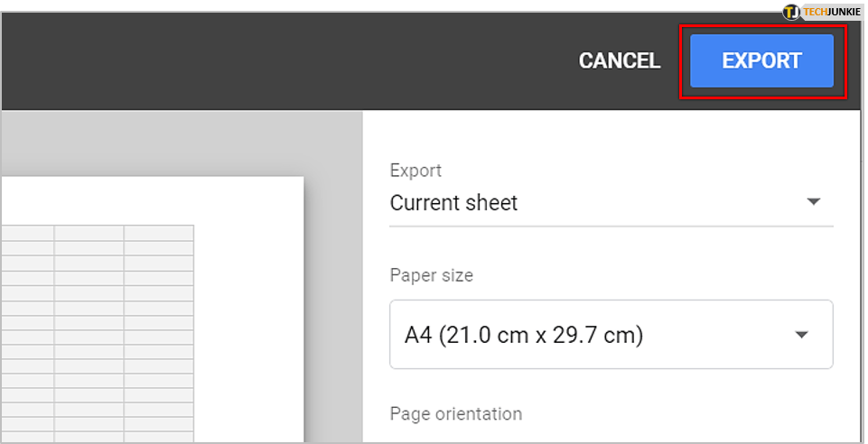Click the 'Current sheet' text value
Viewport: 868px width, 444px height.
[x=453, y=203]
